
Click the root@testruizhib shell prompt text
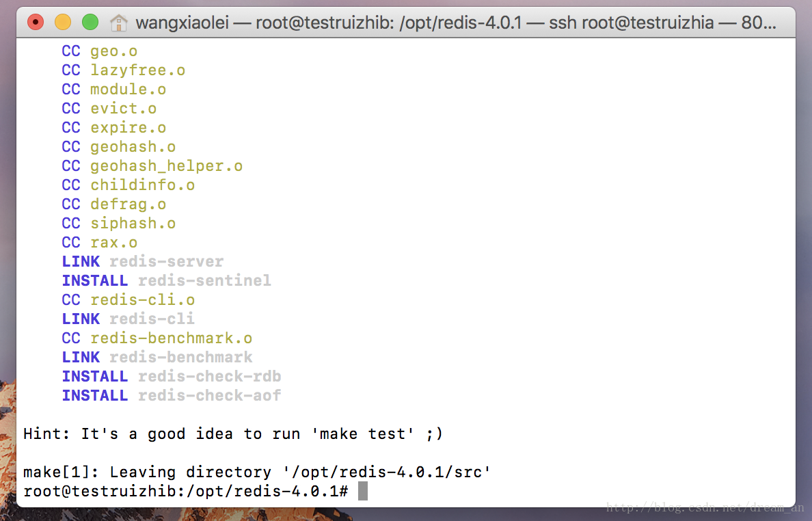(x=185, y=492)
